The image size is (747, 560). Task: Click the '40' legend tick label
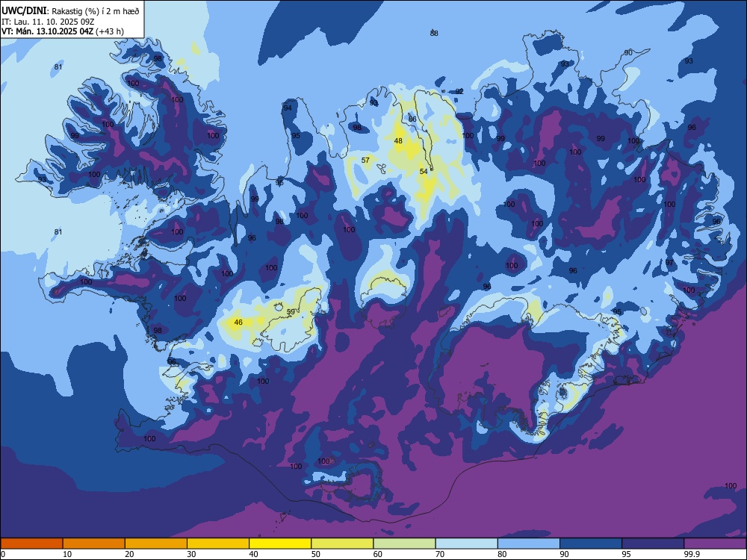tap(253, 554)
